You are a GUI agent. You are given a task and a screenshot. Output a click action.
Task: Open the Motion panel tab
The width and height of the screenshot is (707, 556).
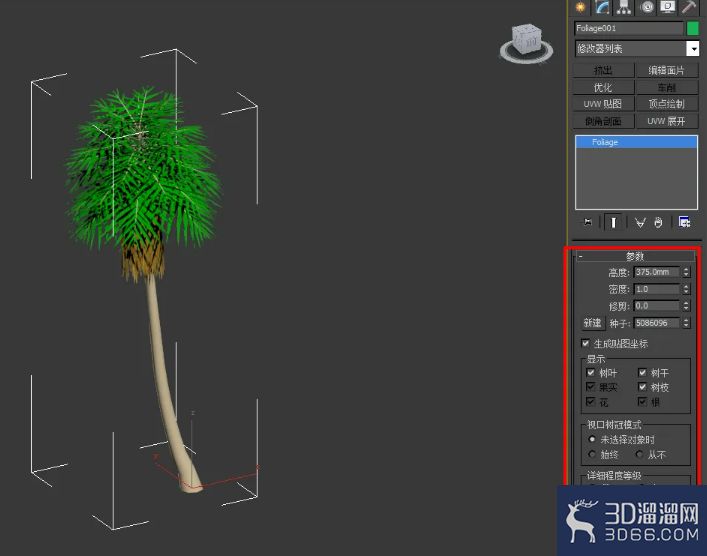click(647, 7)
